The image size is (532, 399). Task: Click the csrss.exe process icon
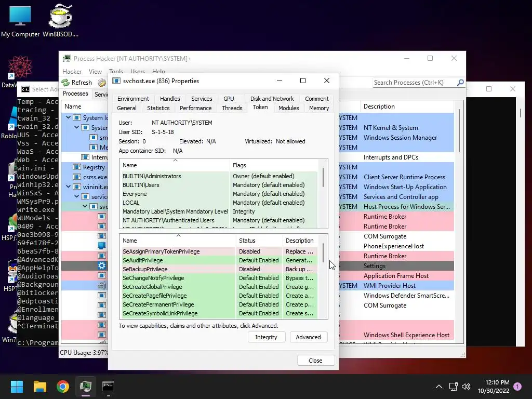pos(77,177)
